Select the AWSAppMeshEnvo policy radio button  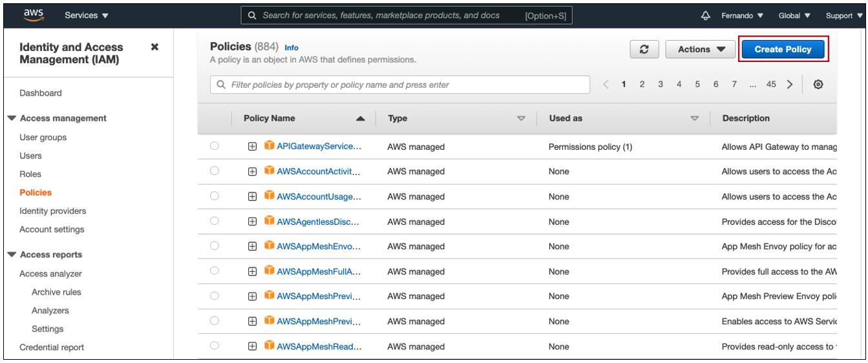pos(215,246)
